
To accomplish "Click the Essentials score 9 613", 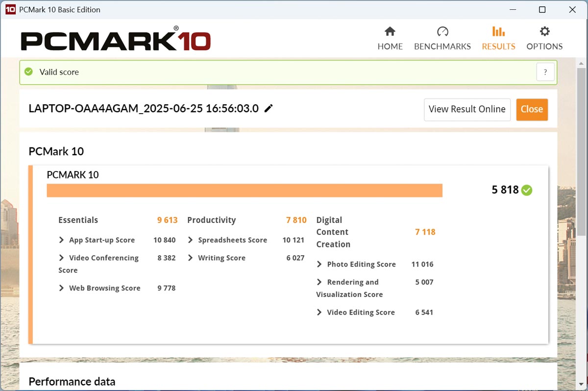I will [167, 220].
